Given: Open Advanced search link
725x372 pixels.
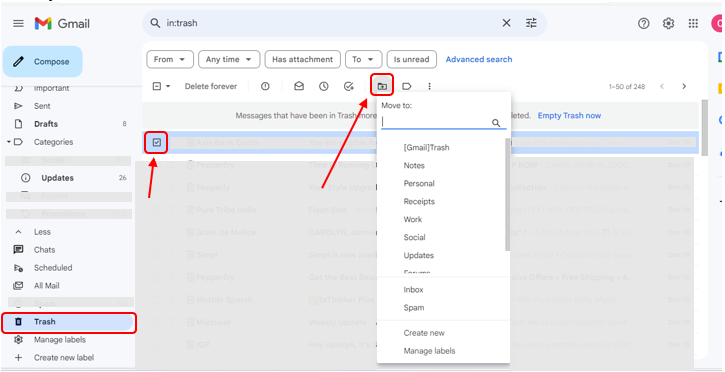Looking at the screenshot, I should (479, 60).
